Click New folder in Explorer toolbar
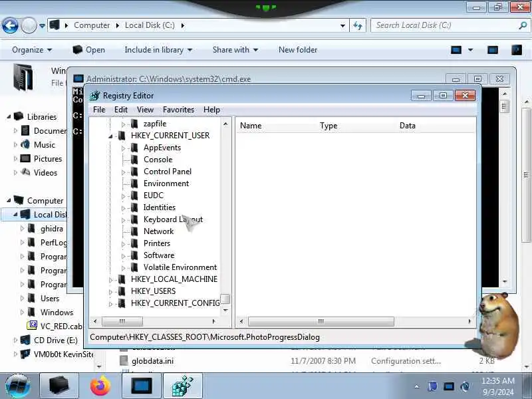Viewport: 532px width, 399px height. pyautogui.click(x=297, y=50)
